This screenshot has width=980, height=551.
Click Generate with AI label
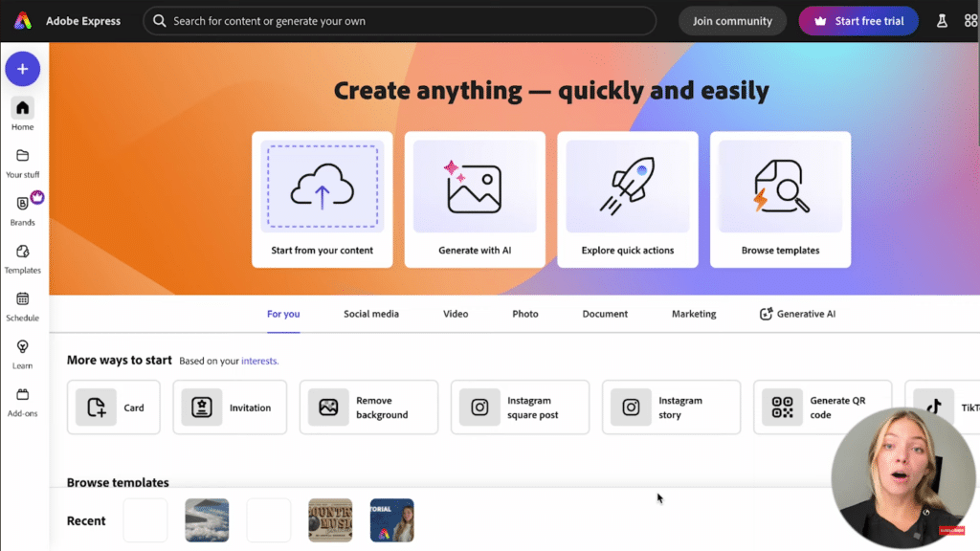[x=475, y=250]
